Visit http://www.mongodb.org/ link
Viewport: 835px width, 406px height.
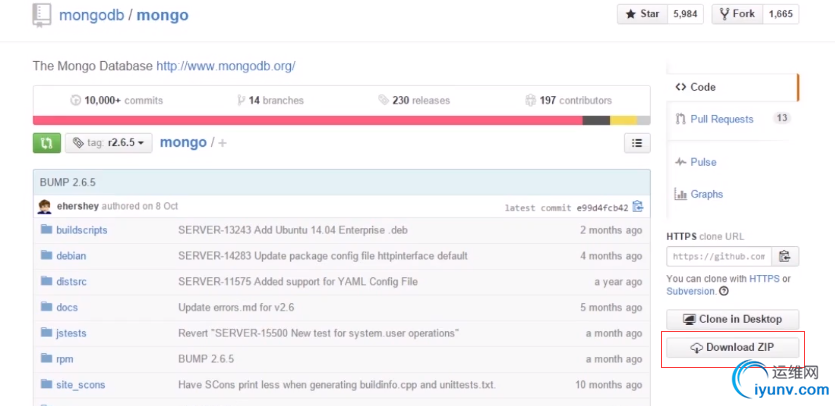tap(226, 66)
